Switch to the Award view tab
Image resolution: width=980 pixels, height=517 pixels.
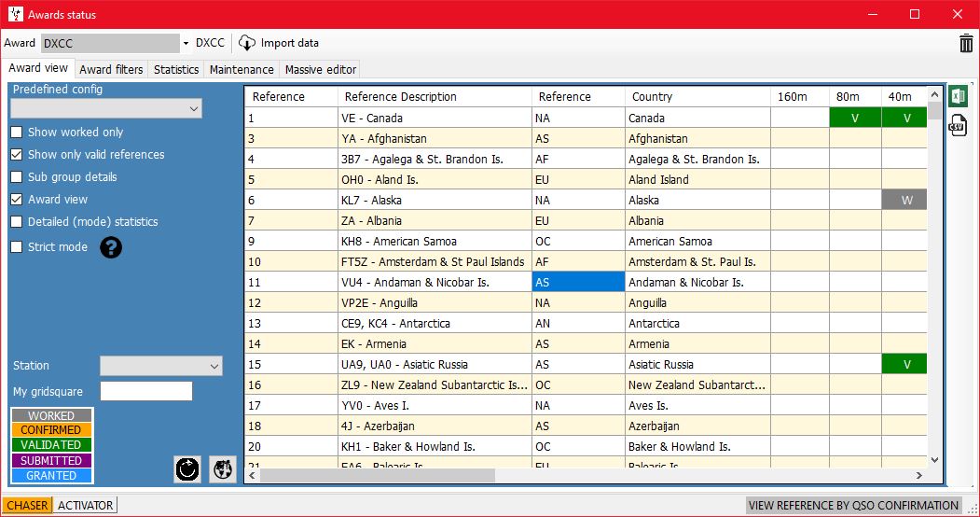[38, 68]
